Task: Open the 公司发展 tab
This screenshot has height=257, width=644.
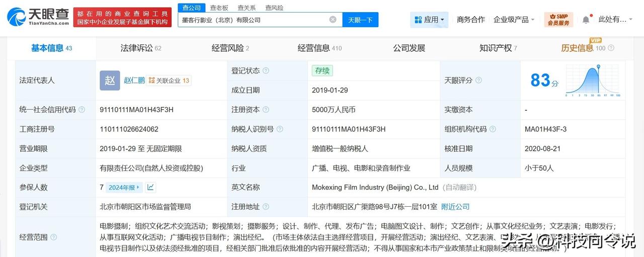Action: [x=409, y=48]
